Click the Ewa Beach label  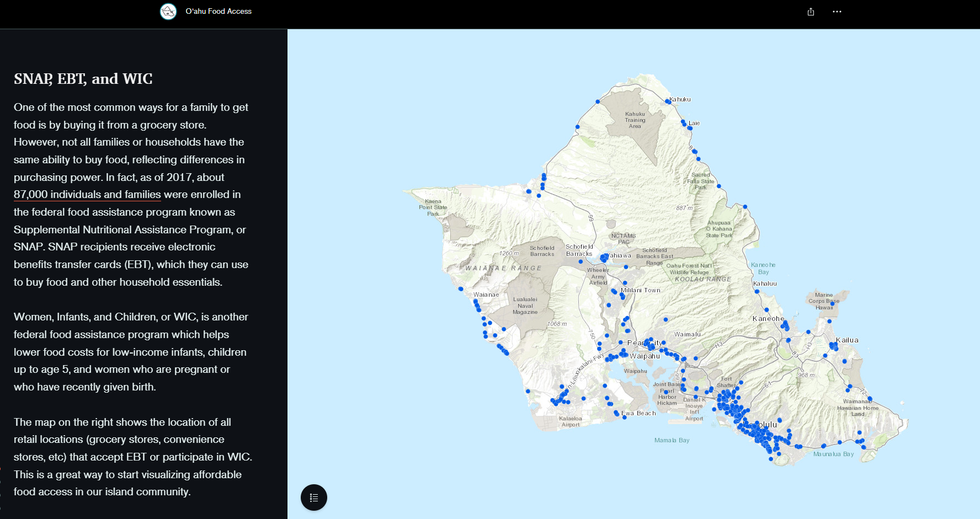tap(639, 413)
